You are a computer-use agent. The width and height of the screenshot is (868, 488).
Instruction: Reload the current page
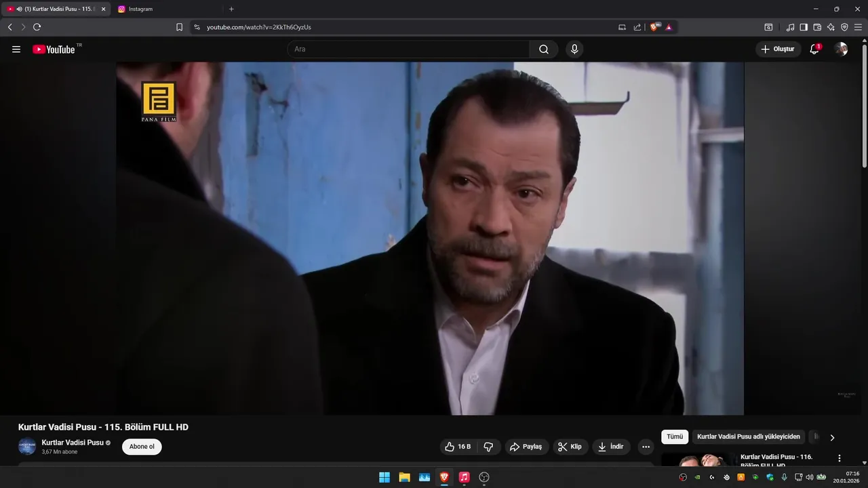pyautogui.click(x=37, y=27)
